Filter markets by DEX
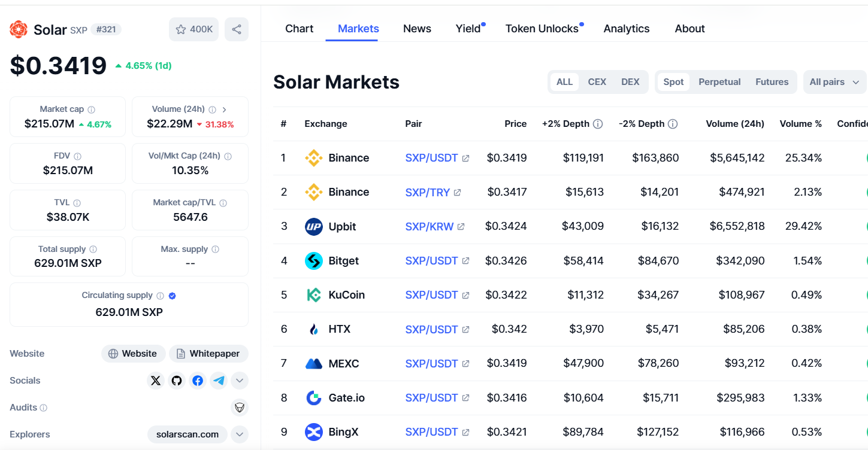Image resolution: width=868 pixels, height=450 pixels. (630, 82)
